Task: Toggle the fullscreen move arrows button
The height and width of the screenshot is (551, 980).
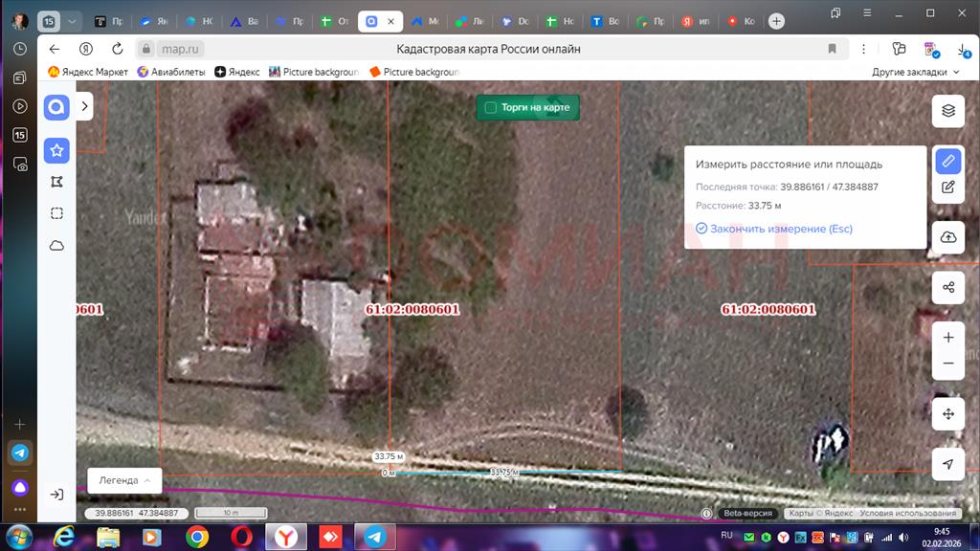Action: (947, 414)
